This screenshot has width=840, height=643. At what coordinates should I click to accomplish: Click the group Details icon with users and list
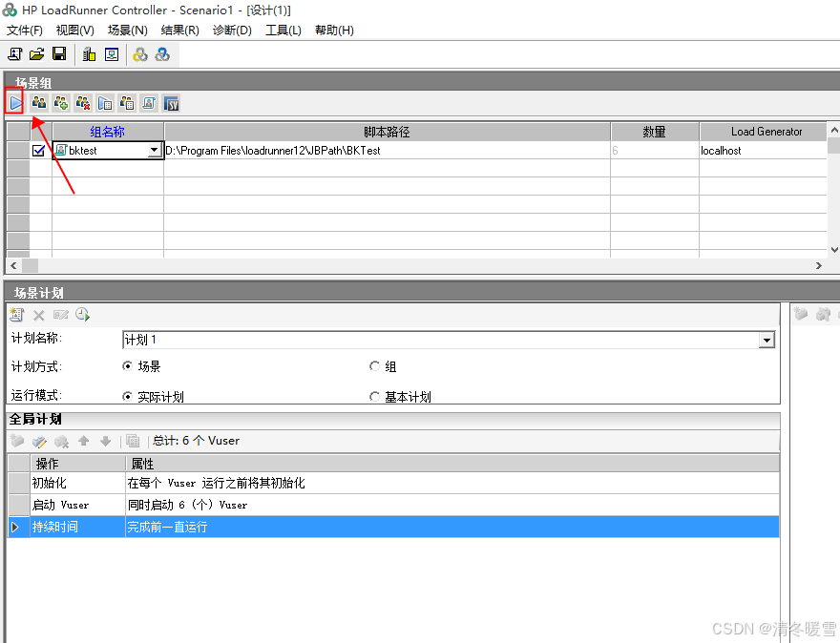127,103
